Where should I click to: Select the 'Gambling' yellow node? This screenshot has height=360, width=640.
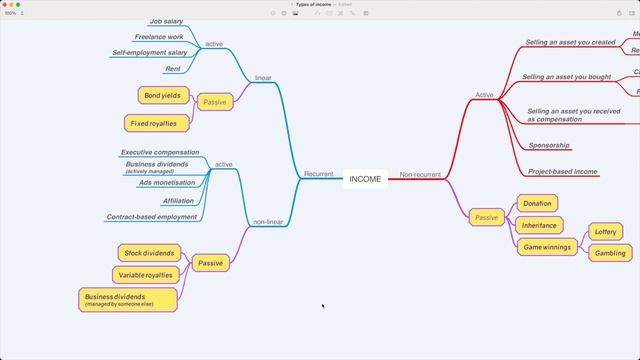pos(610,253)
